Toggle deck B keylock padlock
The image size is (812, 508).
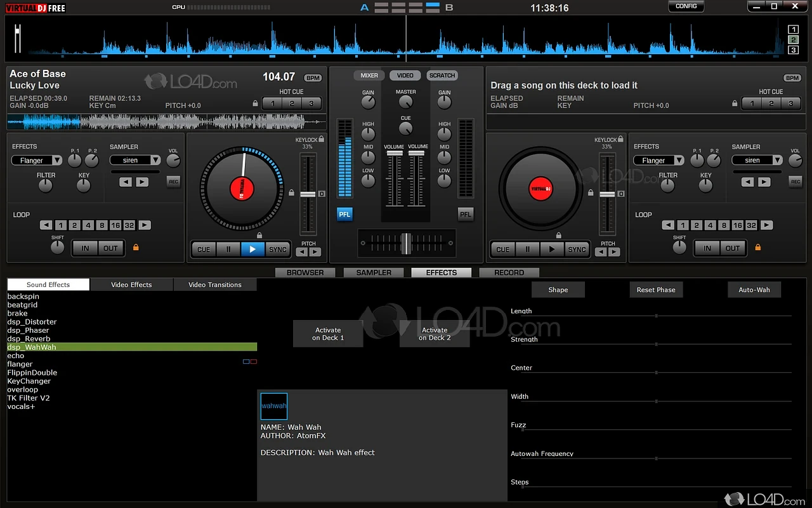[620, 139]
